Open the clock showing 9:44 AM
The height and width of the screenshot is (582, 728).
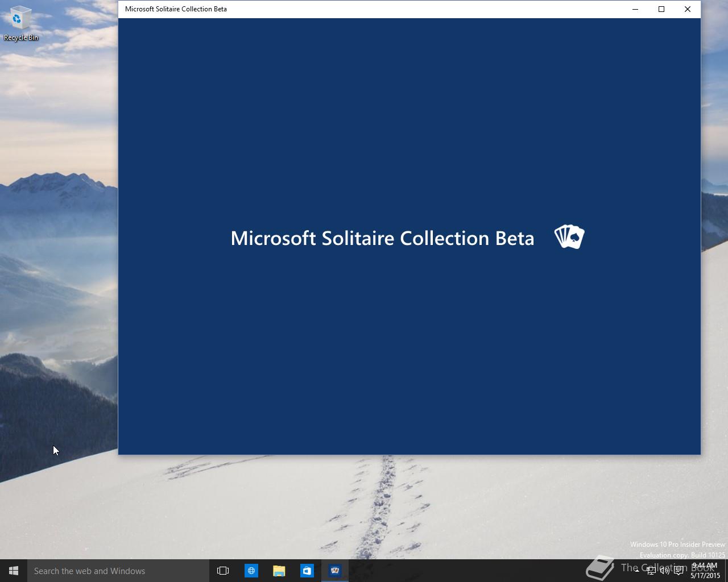[705, 571]
